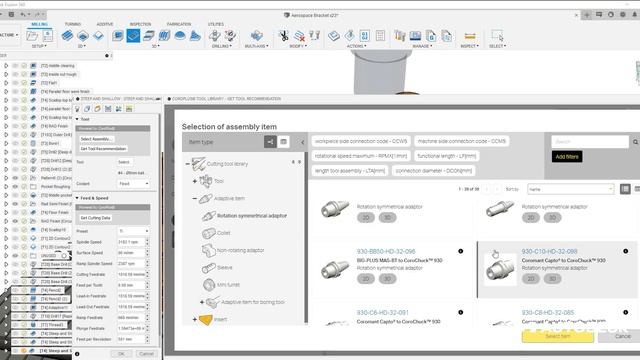Viewport: 640px width, 360px height.
Task: Toggle visibility eye of Pattern1 operation
Action: pos(15,178)
